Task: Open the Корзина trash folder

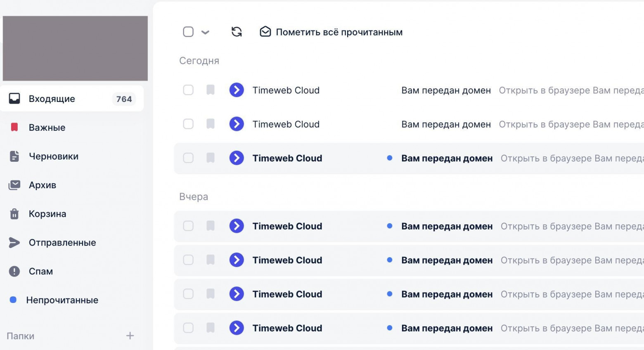Action: (47, 214)
